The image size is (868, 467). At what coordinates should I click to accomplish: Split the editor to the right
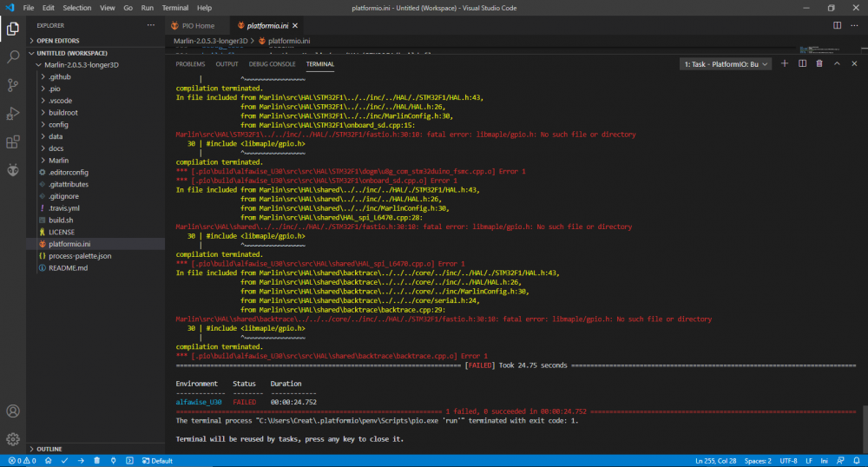837,25
